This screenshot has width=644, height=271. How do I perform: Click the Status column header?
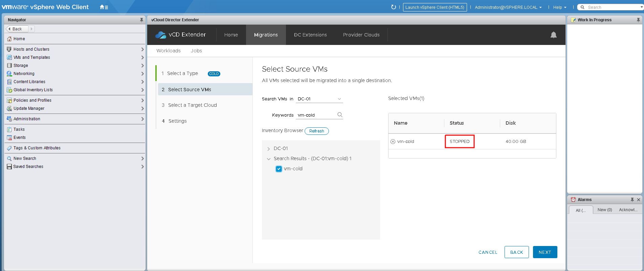457,123
